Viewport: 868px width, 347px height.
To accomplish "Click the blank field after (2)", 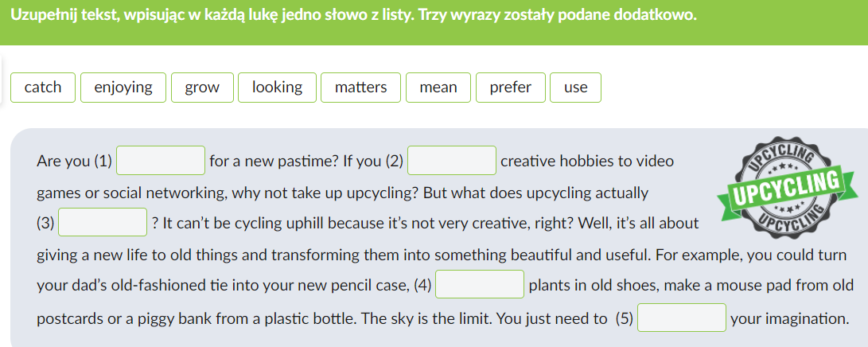I will pos(452,161).
